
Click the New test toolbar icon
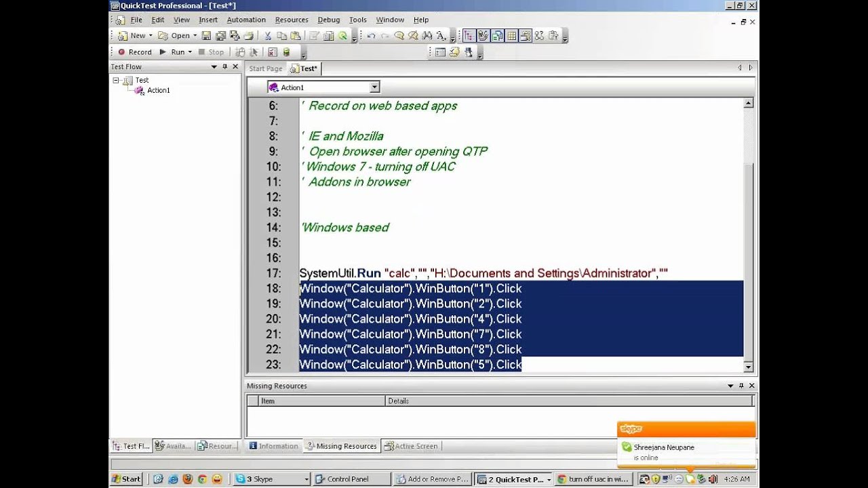122,35
